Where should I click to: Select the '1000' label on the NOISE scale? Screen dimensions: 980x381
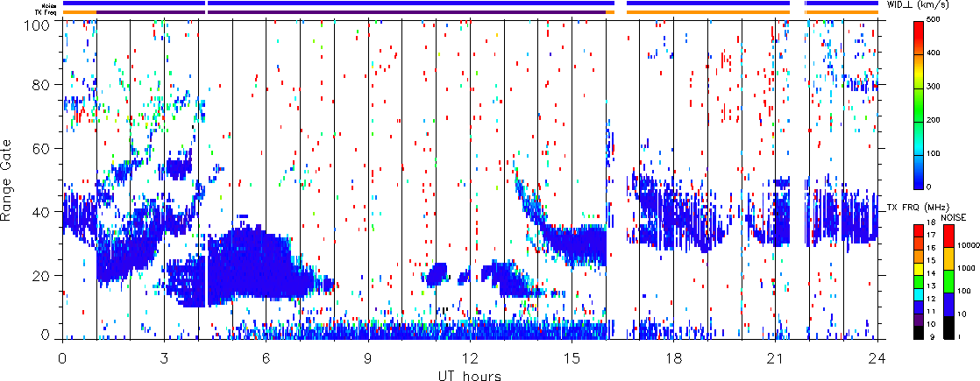tap(966, 269)
